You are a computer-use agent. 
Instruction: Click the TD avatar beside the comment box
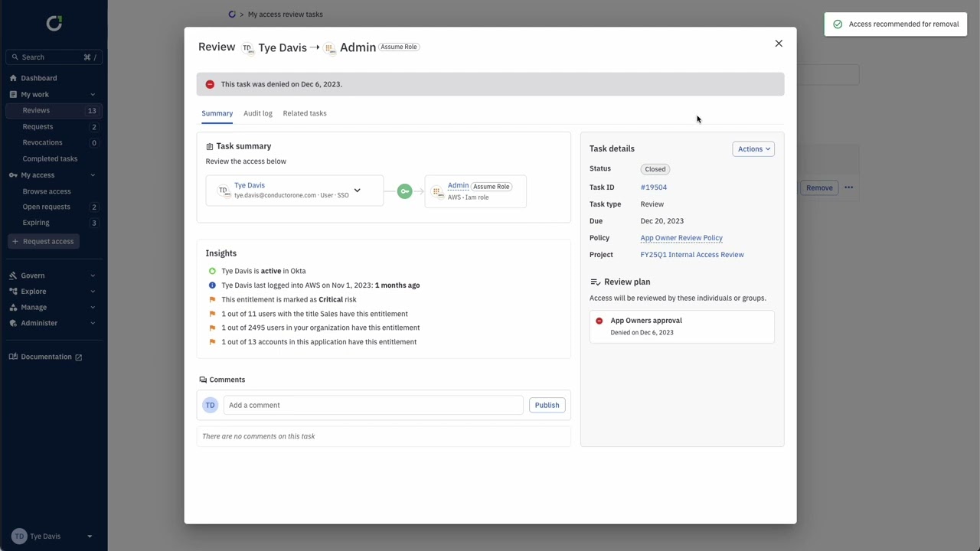(210, 405)
